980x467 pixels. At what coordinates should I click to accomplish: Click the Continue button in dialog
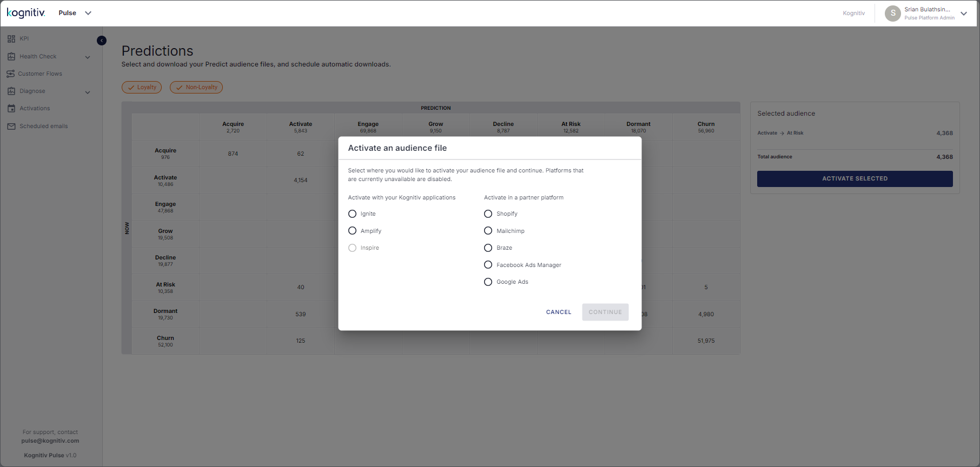click(x=605, y=312)
